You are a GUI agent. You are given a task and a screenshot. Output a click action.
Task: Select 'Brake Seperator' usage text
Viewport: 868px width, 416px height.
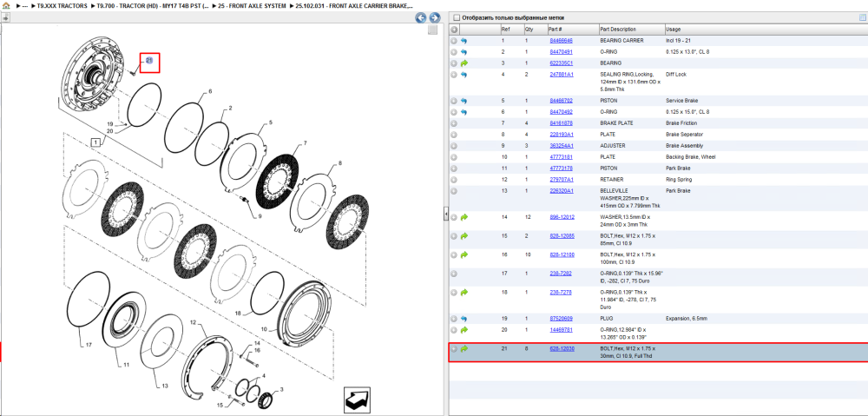pyautogui.click(x=684, y=135)
